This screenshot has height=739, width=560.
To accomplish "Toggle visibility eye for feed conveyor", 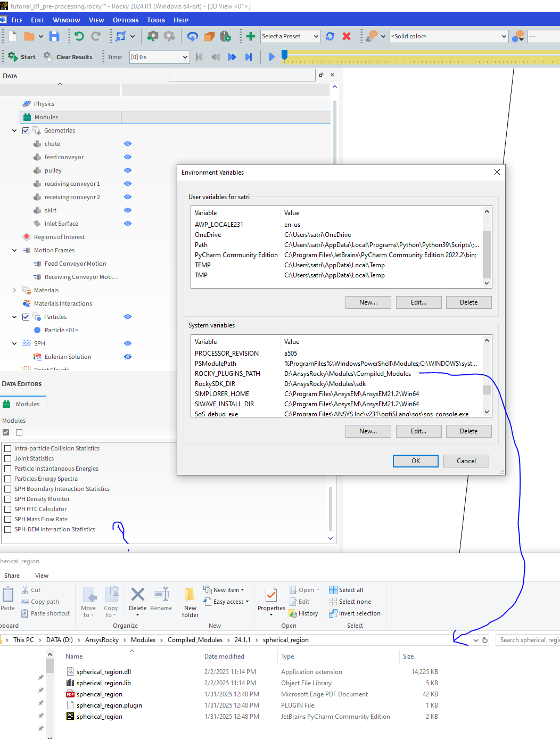I will (128, 157).
